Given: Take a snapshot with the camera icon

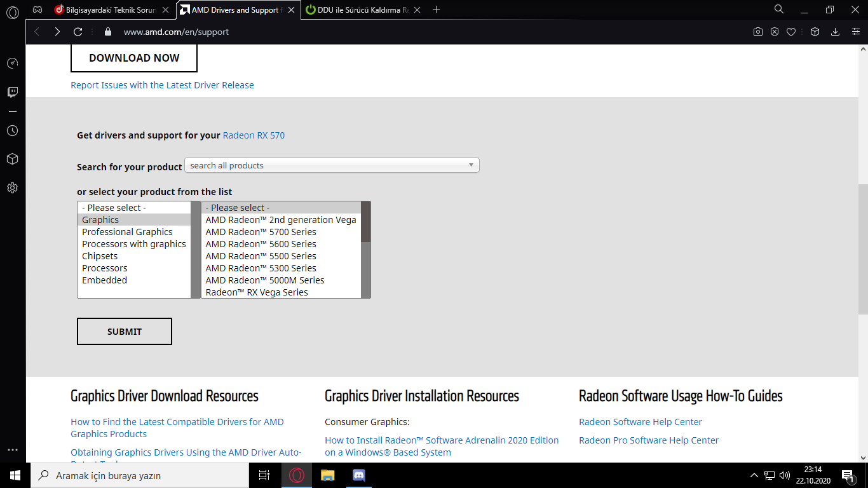Looking at the screenshot, I should tap(758, 32).
